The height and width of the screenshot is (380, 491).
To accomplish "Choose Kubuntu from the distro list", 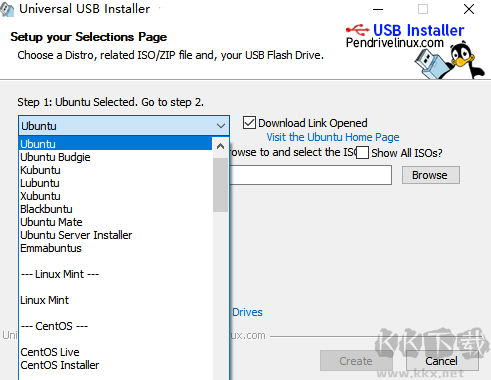I will pos(116,170).
